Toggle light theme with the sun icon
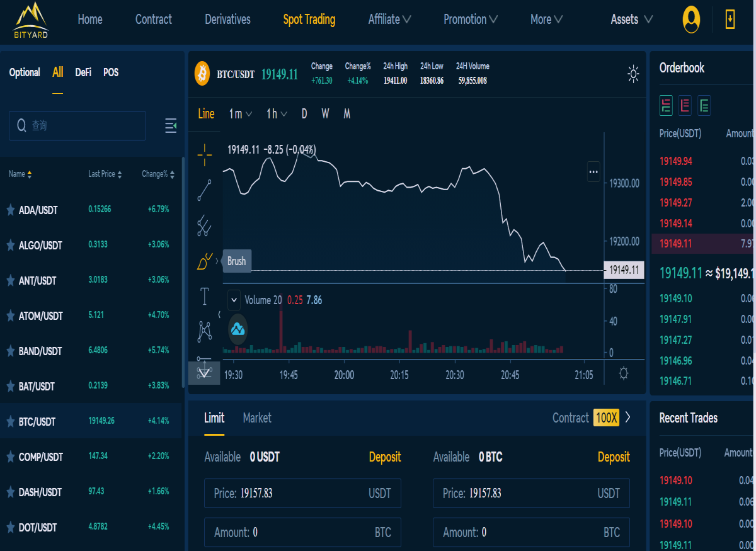The image size is (756, 551). click(634, 74)
